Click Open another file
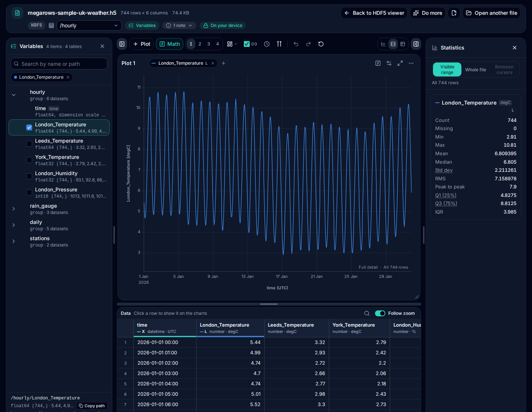Screen dimensions: 532x412 pyautogui.click(x=491, y=13)
